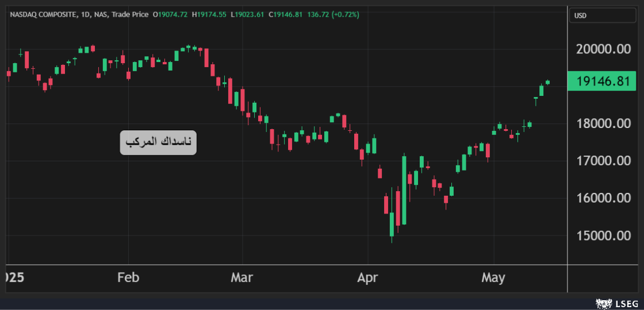Click the May label on time axis
Image resolution: width=644 pixels, height=310 pixels.
pyautogui.click(x=493, y=278)
